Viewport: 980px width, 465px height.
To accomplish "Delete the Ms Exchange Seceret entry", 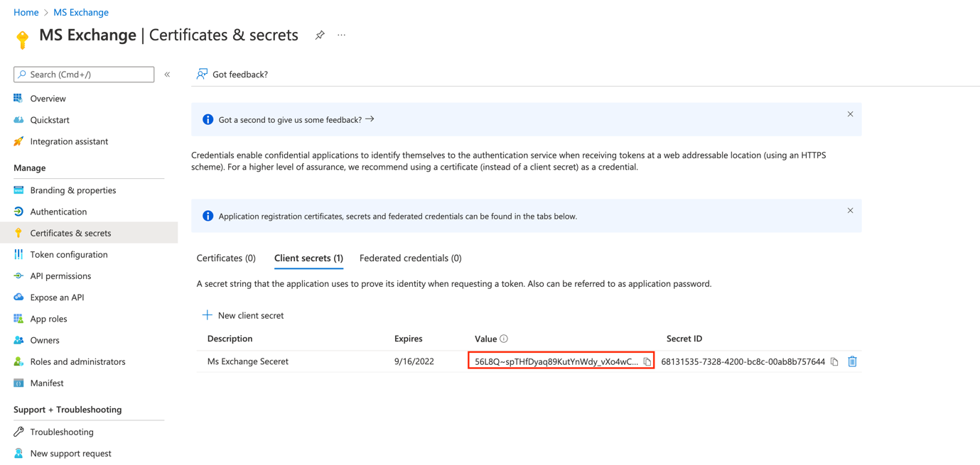I will tap(852, 362).
